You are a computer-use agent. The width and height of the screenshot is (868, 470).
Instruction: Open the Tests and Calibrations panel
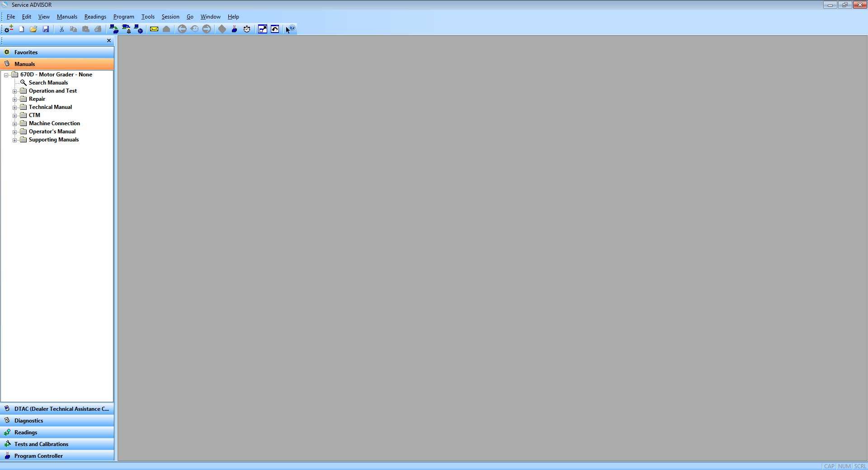[x=57, y=444]
